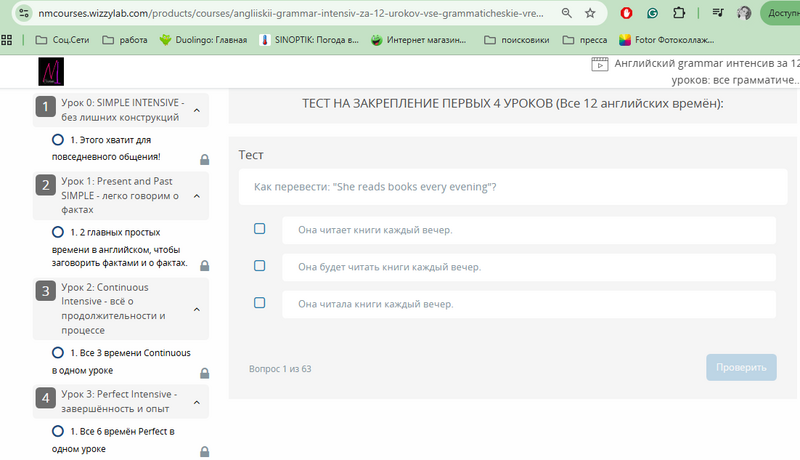800x460 pixels.
Task: Open lesson 2 главных простых времени в английском
Action: click(x=120, y=247)
